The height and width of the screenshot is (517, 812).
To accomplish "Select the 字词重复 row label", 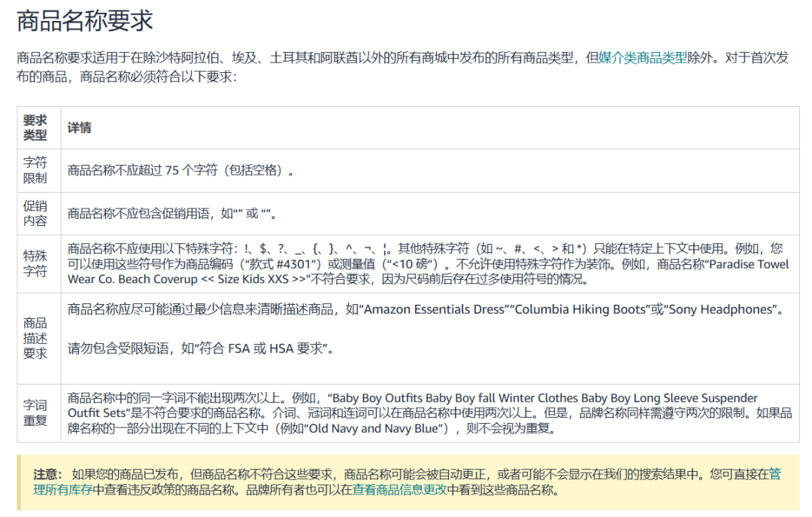I will [x=35, y=412].
